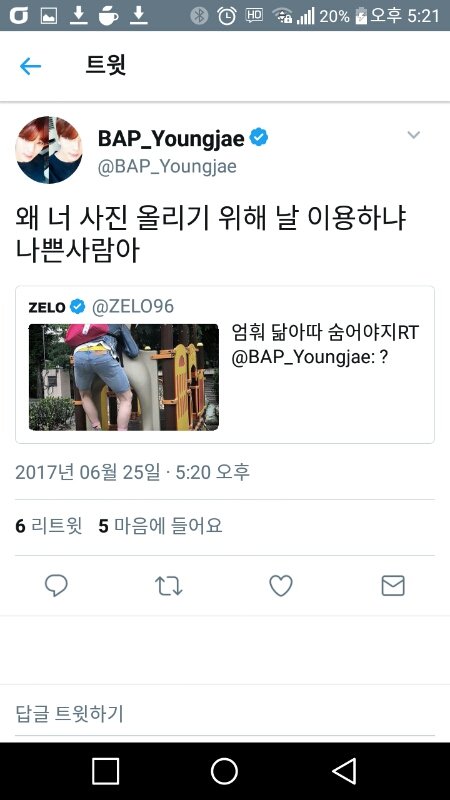Tap the reply speech bubble icon

(56, 586)
